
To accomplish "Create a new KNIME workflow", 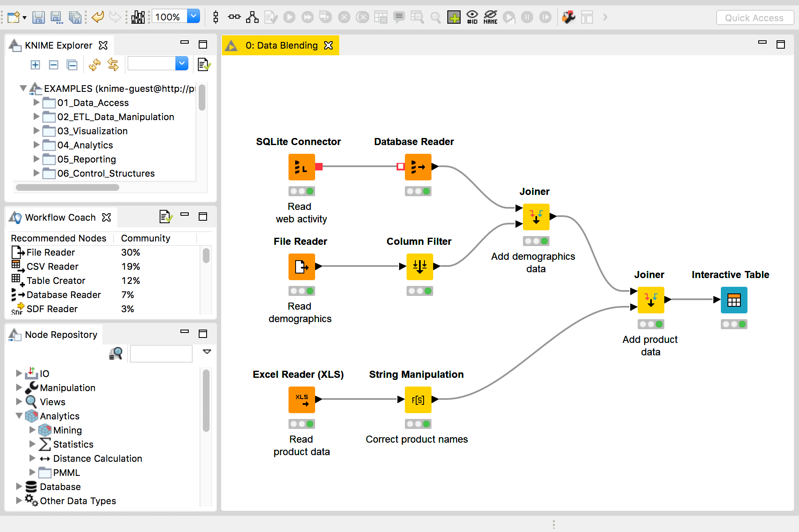I will pos(14,17).
